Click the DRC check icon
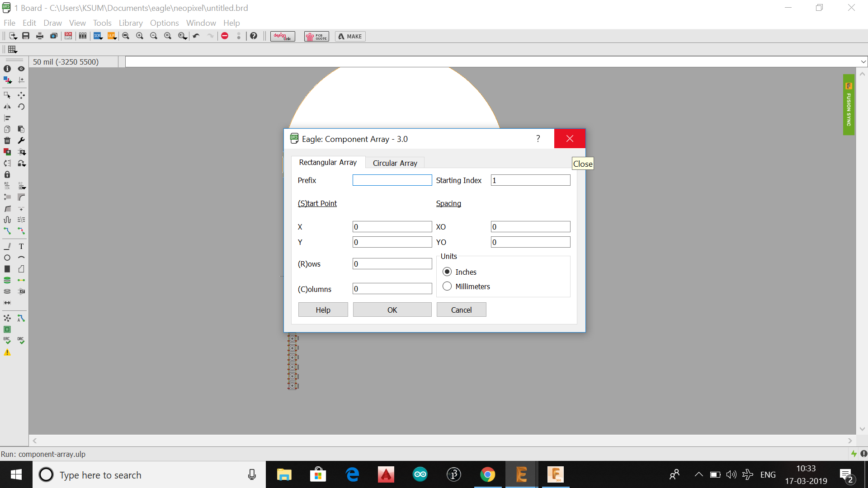 (21, 341)
